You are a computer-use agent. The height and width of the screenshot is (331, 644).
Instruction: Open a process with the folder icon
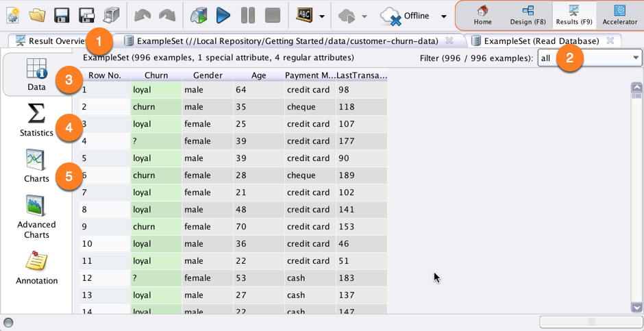(37, 16)
